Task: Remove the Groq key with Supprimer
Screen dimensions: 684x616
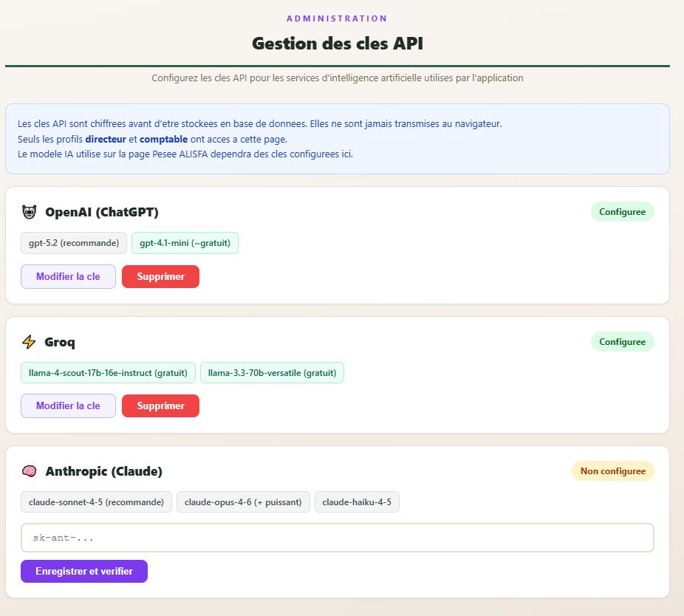Action: click(x=160, y=406)
